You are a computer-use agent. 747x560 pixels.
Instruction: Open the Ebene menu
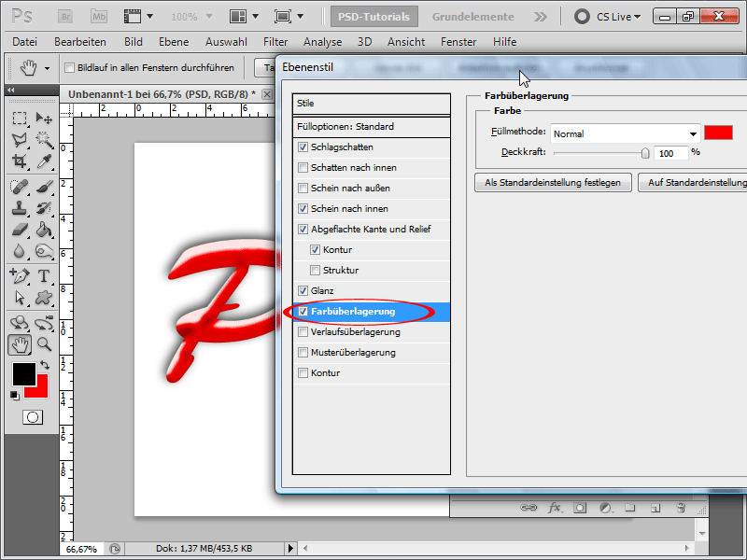174,42
